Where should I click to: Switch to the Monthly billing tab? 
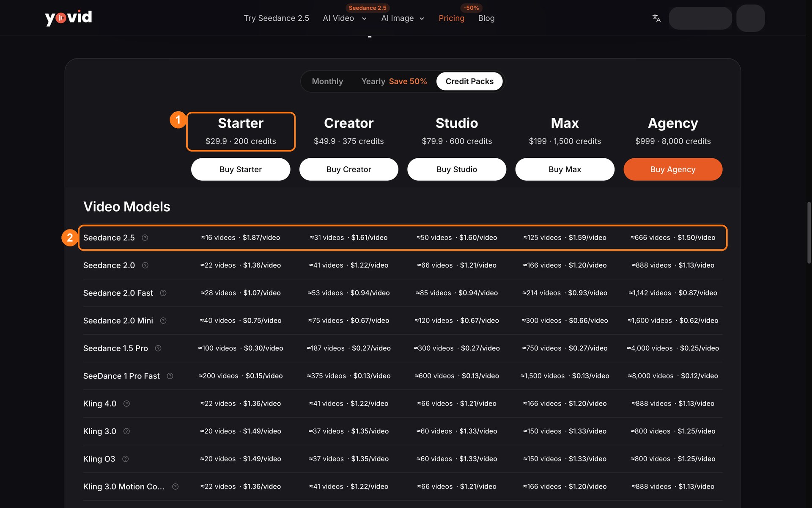tap(327, 81)
